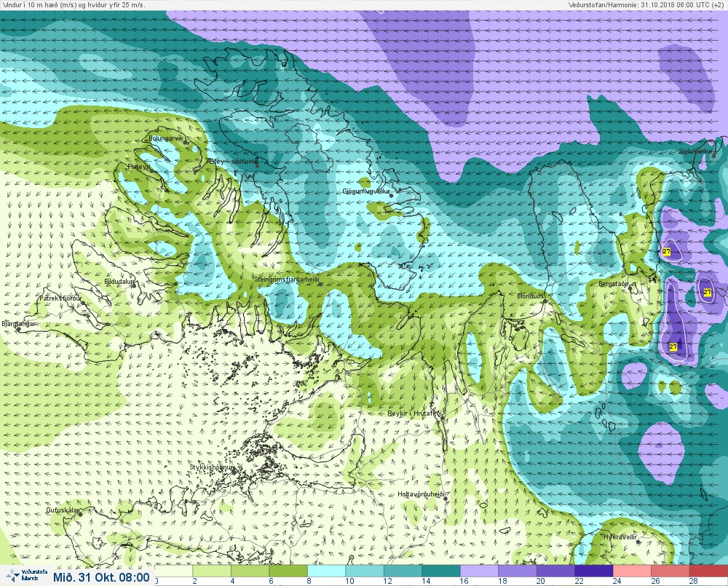Click the Bjargtangar station label
728x586 pixels.
[x=18, y=324]
